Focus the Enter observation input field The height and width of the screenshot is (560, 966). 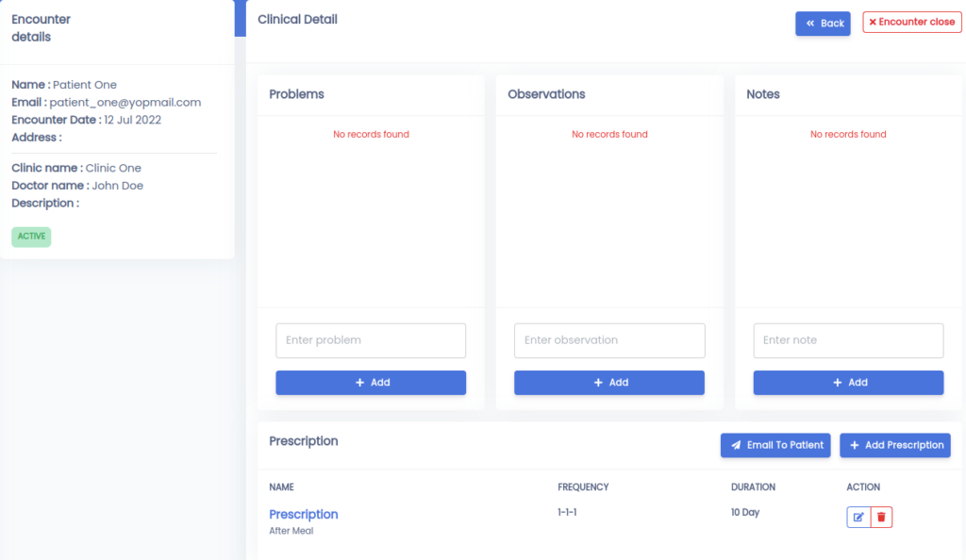[609, 340]
